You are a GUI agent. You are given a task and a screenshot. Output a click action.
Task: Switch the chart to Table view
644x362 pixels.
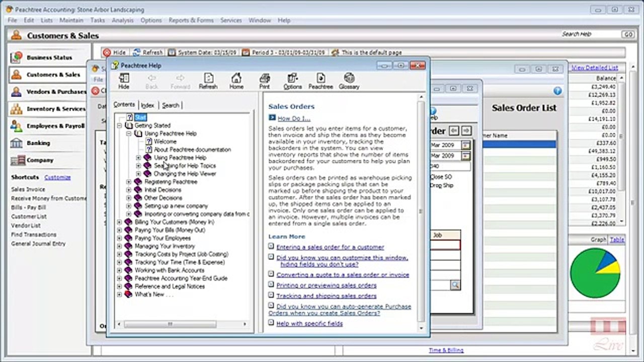pyautogui.click(x=617, y=240)
